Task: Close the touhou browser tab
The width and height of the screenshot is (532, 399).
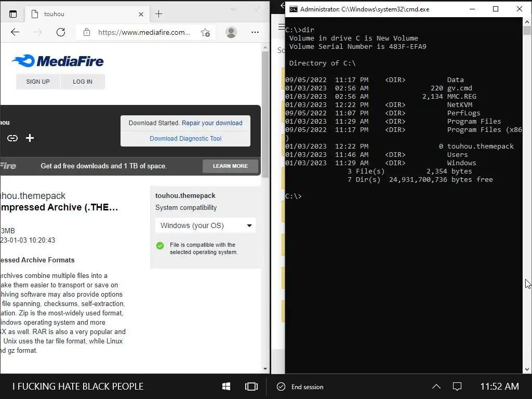Action: point(141,14)
